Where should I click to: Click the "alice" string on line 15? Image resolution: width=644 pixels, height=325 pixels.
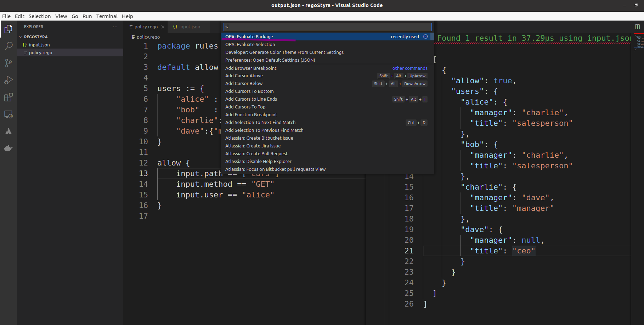click(x=258, y=195)
